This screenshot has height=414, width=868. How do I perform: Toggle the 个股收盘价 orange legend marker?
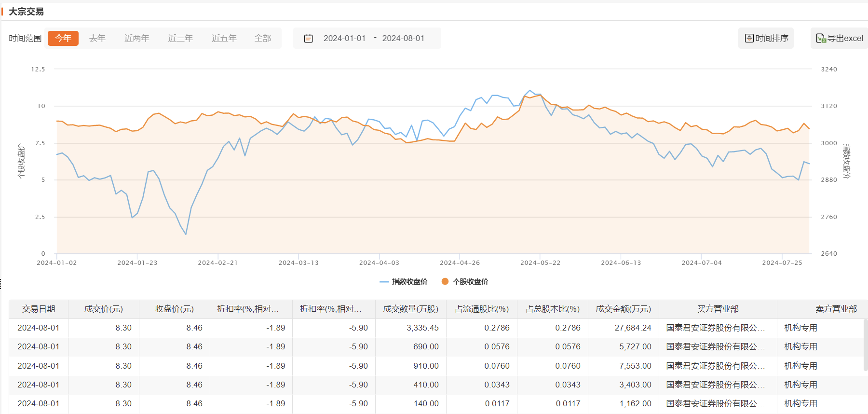[445, 281]
